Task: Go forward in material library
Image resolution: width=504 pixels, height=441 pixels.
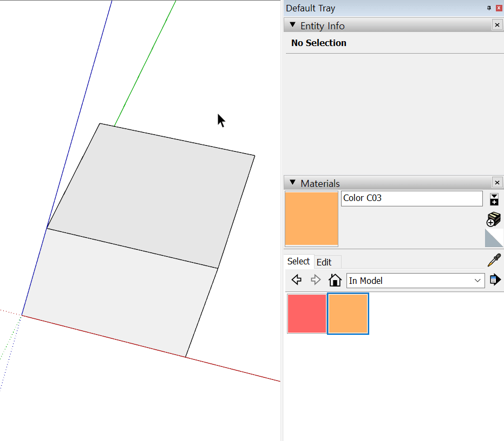Action: 316,280
